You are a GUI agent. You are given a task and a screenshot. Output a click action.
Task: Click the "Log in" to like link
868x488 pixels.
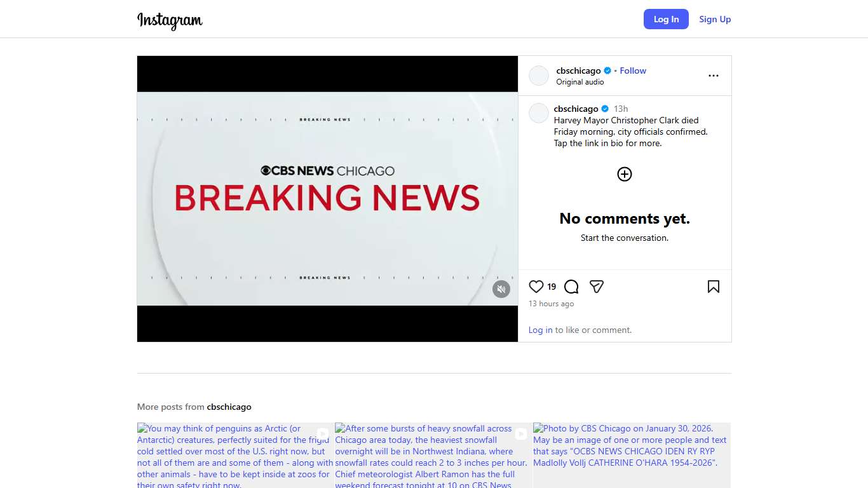pos(540,330)
